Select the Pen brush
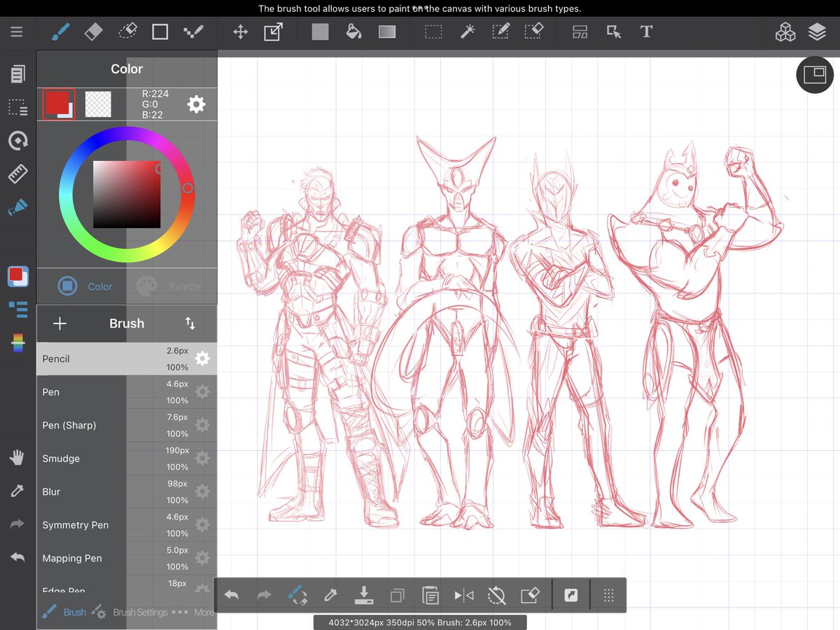 tap(127, 392)
